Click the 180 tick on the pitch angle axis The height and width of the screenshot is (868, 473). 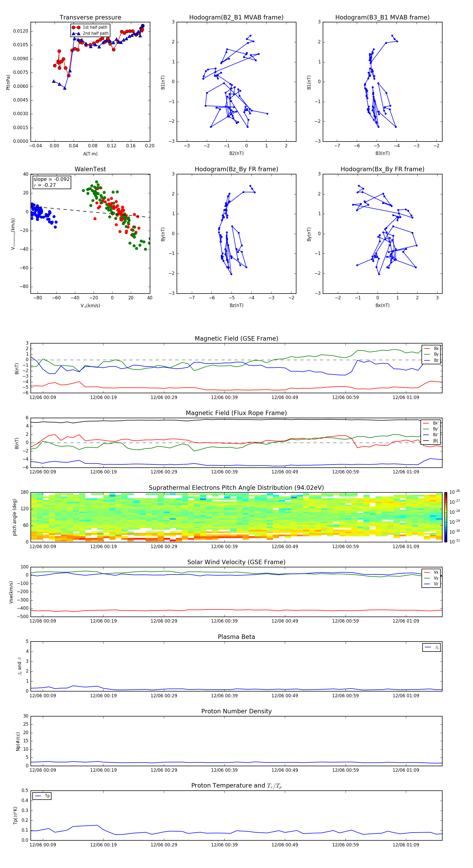pos(25,492)
